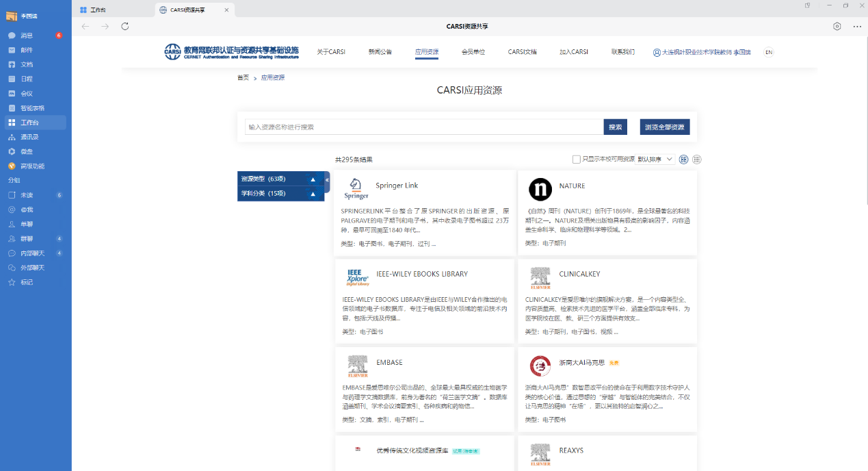Image resolution: width=868 pixels, height=471 pixels.
Task: Open the 消息 messages icon in sidebar
Action: pyautogui.click(x=12, y=36)
